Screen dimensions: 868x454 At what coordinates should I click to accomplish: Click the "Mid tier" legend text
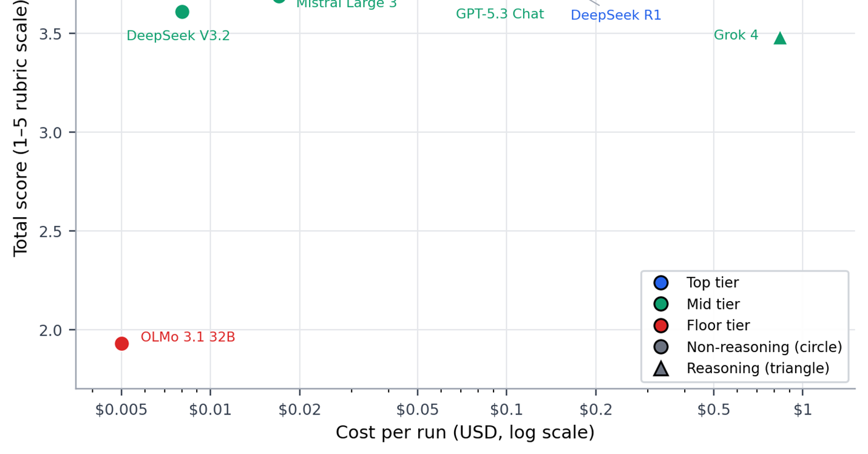[x=713, y=304]
